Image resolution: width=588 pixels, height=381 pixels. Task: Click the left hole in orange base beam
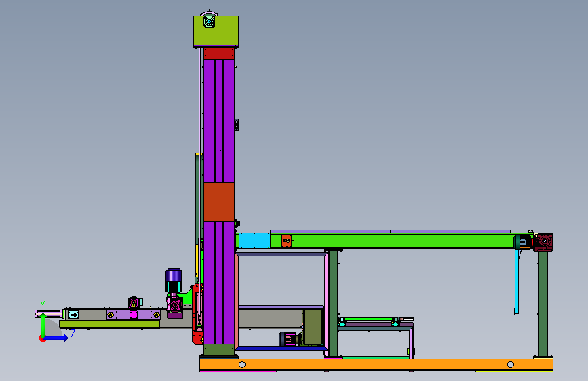click(x=242, y=365)
